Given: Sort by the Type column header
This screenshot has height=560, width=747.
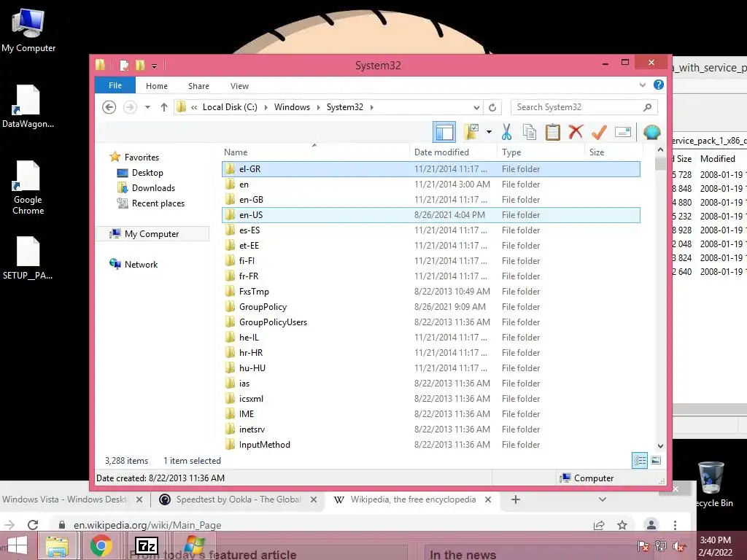Looking at the screenshot, I should (x=541, y=152).
